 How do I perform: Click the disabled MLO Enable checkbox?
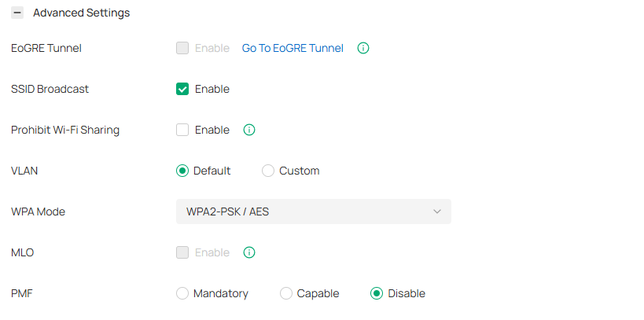point(182,252)
